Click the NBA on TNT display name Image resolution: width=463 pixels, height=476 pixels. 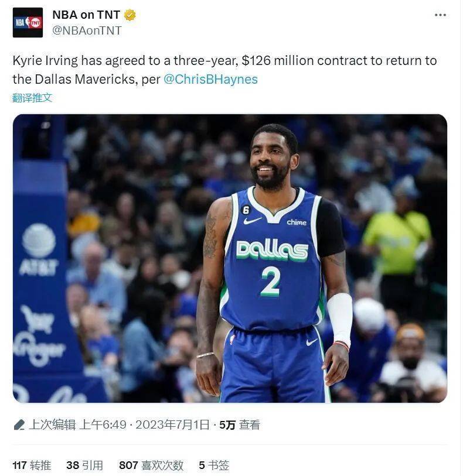click(86, 15)
